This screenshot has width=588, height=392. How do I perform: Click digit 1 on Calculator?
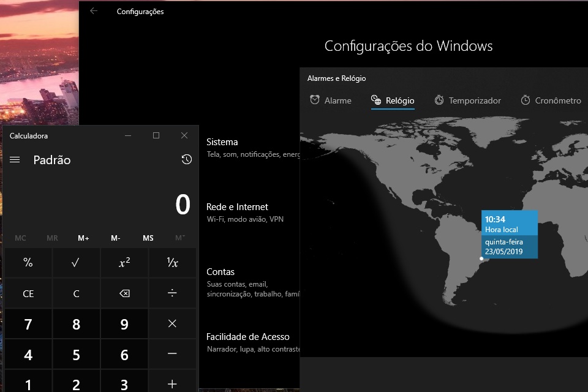tap(28, 384)
